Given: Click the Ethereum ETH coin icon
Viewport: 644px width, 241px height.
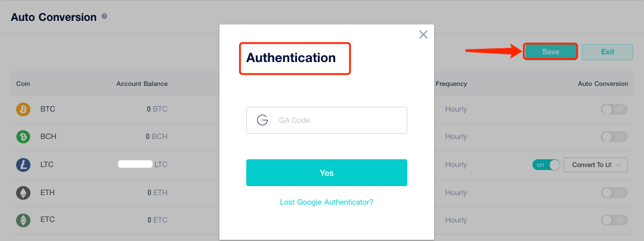Looking at the screenshot, I should 23,193.
